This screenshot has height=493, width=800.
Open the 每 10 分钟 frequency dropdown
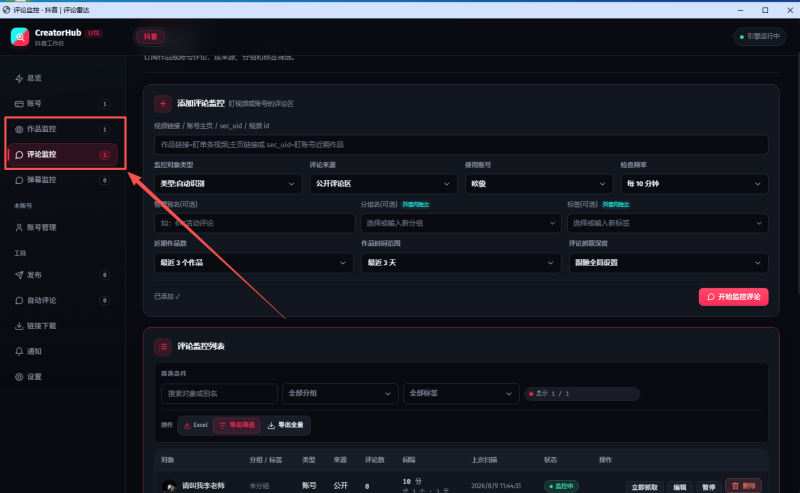coord(694,184)
